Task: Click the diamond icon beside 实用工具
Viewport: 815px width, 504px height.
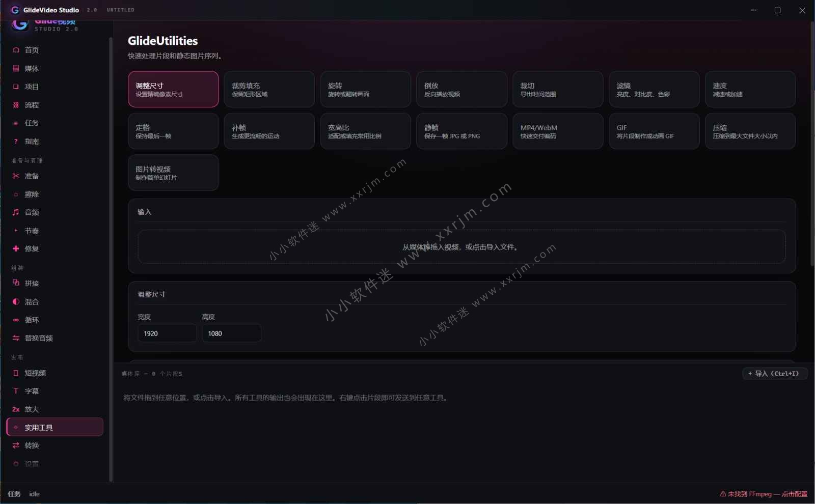Action: 16,428
